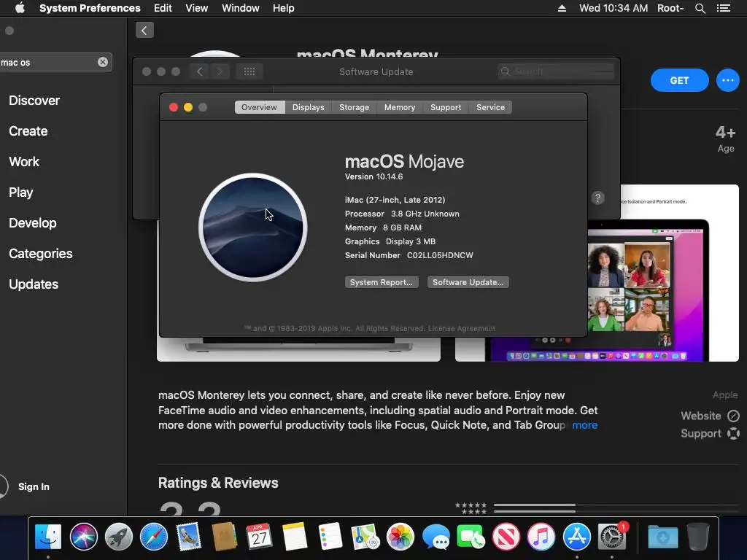Open System Preferences from the Dock

pos(612,537)
